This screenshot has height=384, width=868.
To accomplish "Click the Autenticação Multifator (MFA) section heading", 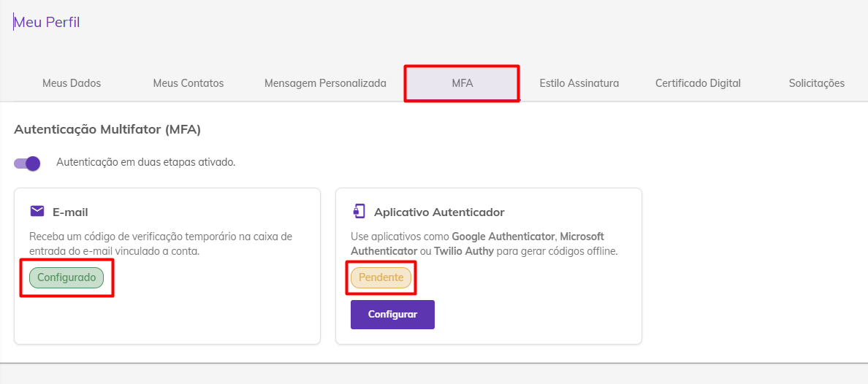I will (107, 130).
